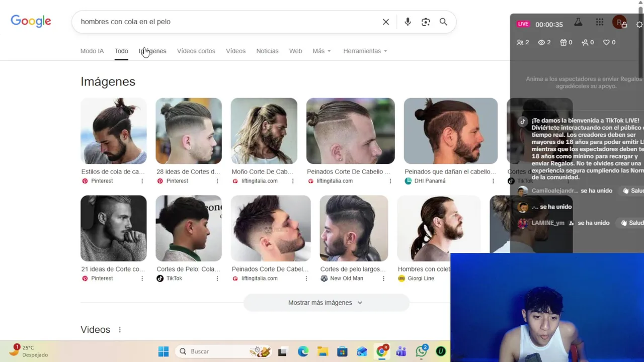Expand the Herramientas dropdown
This screenshot has width=644, height=362.
point(365,51)
